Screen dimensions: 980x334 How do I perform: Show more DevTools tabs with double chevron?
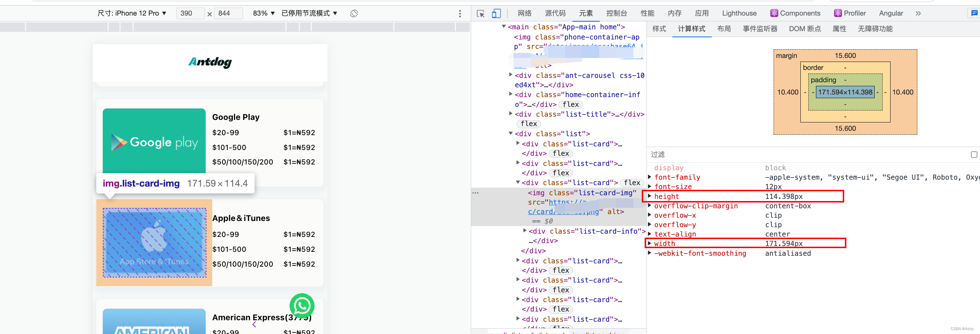coord(918,13)
